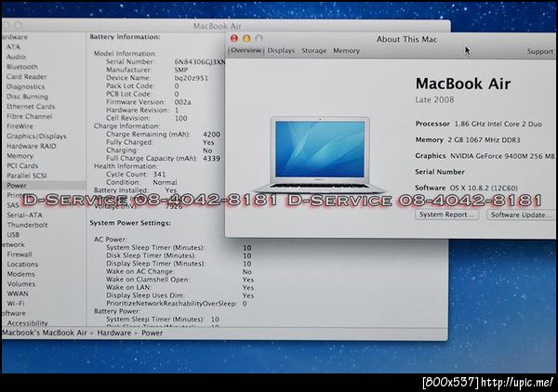Screen dimensions: 558x392
Task: Select FireWire in the sidebar
Action: (20, 126)
